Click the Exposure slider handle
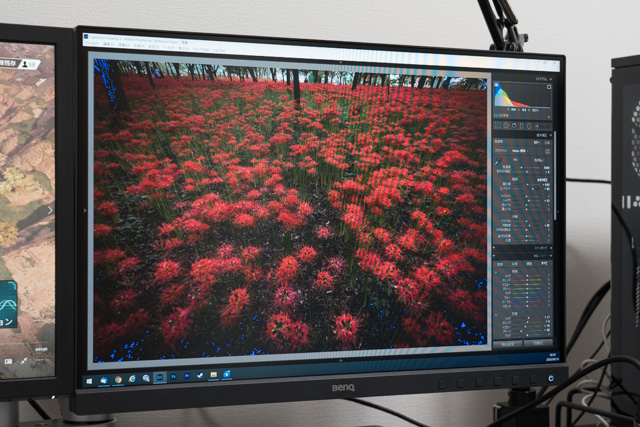 (528, 185)
